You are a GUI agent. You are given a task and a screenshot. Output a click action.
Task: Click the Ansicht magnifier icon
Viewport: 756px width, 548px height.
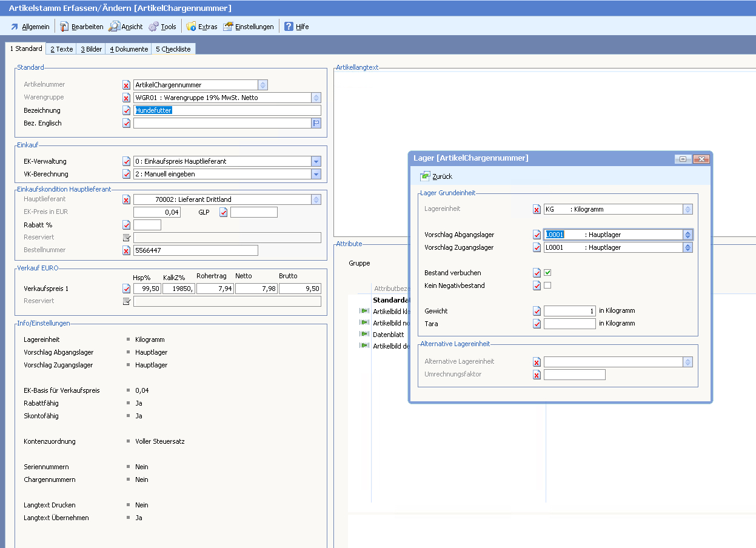(x=114, y=27)
